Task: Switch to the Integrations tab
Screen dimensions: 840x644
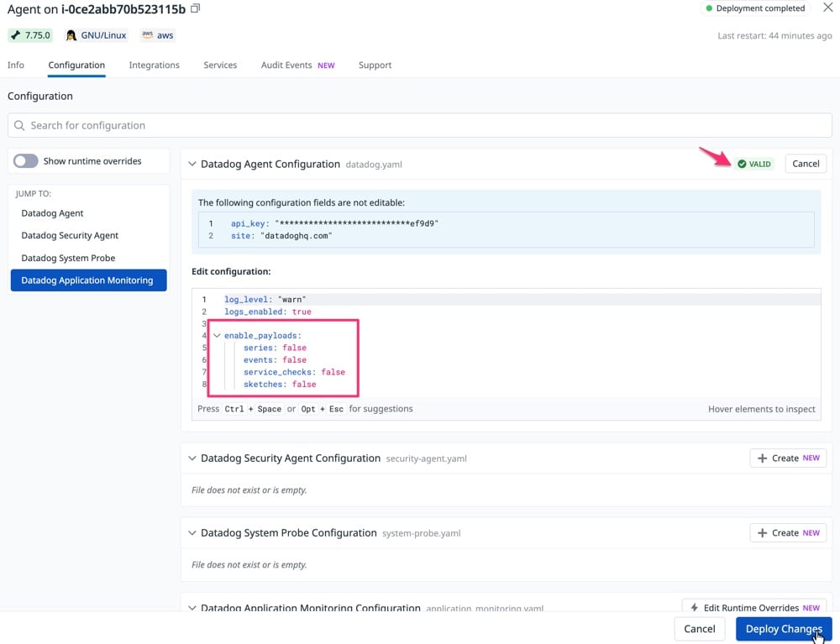Action: tap(154, 65)
